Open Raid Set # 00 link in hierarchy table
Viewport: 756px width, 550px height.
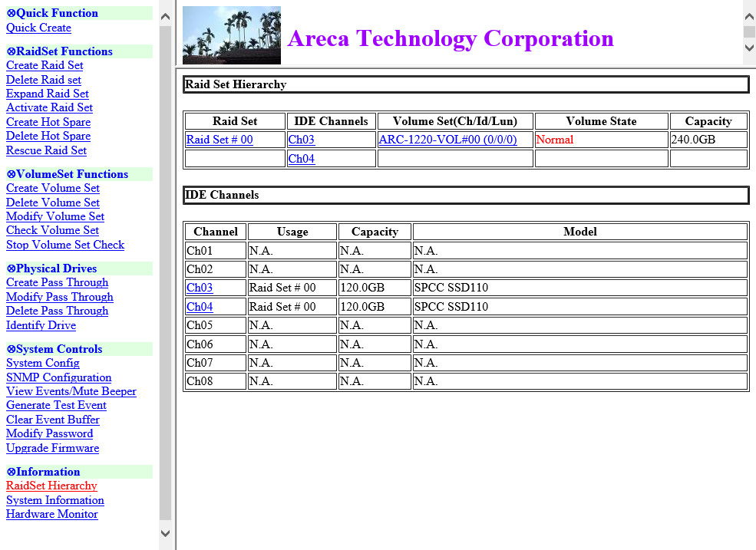220,140
